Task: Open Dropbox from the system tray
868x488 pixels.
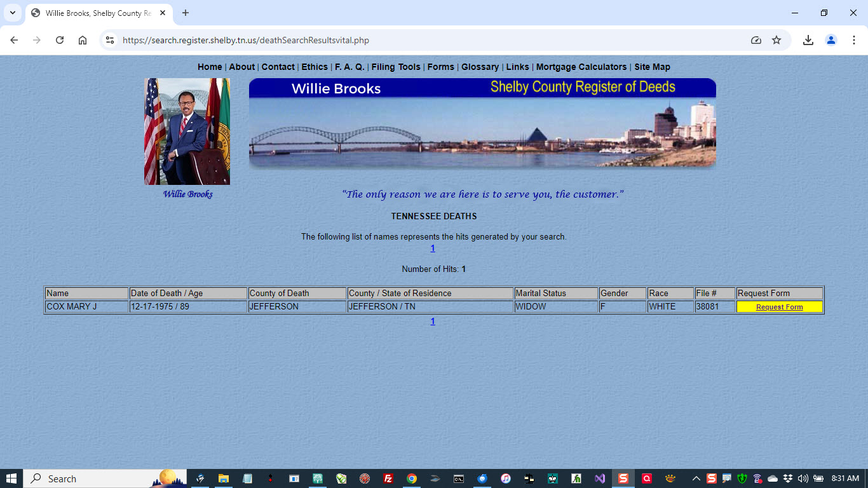Action: [x=788, y=478]
